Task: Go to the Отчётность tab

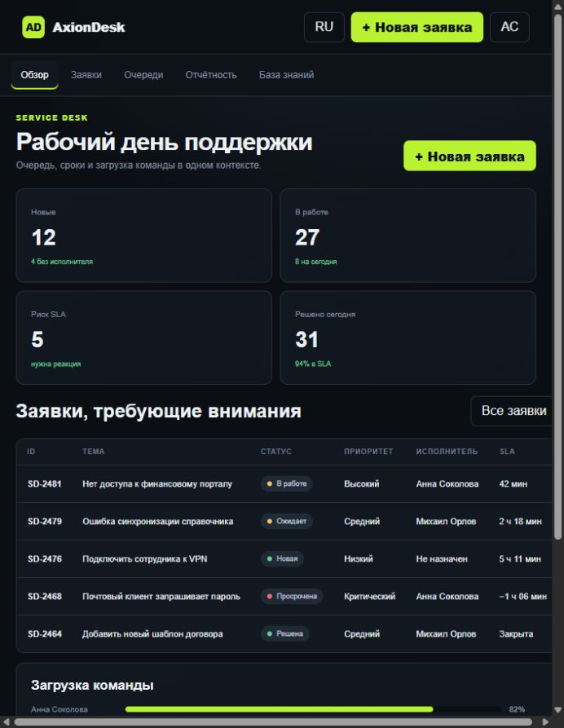Action: click(x=211, y=75)
